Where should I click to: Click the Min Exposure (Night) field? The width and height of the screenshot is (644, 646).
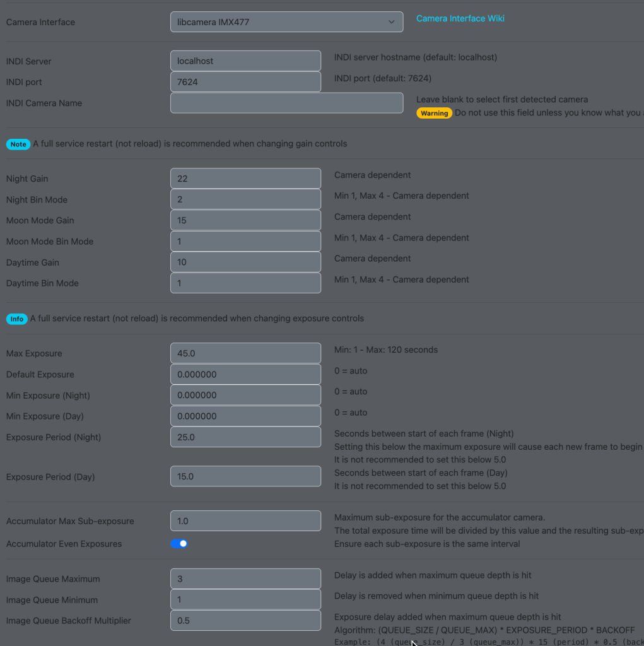(x=245, y=395)
